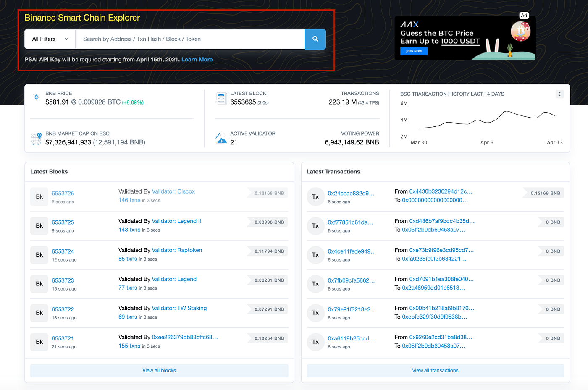Click the BNB price diamond icon
This screenshot has width=588, height=390.
click(x=37, y=97)
